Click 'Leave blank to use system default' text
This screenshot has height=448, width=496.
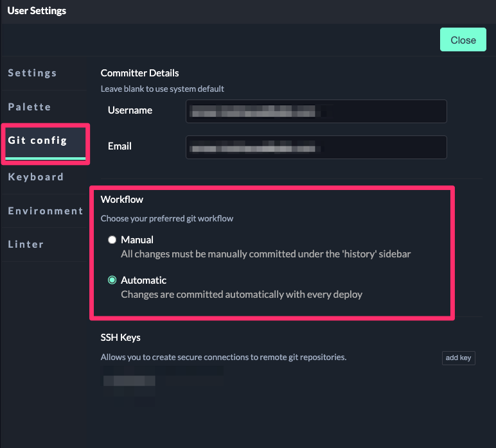(163, 89)
